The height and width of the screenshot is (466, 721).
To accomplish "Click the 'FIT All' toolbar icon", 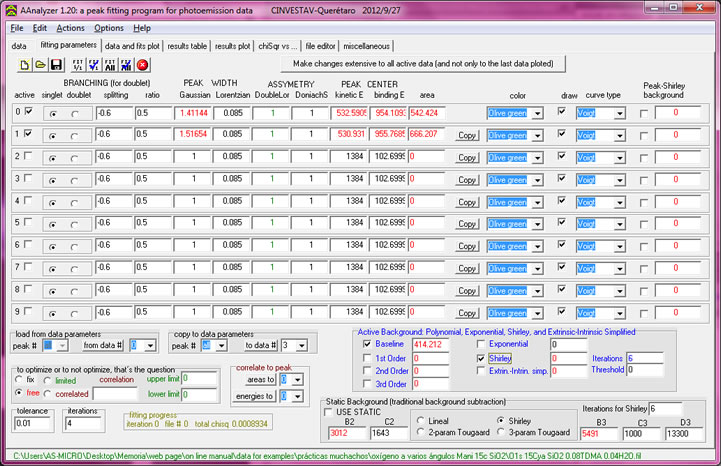I will click(111, 64).
